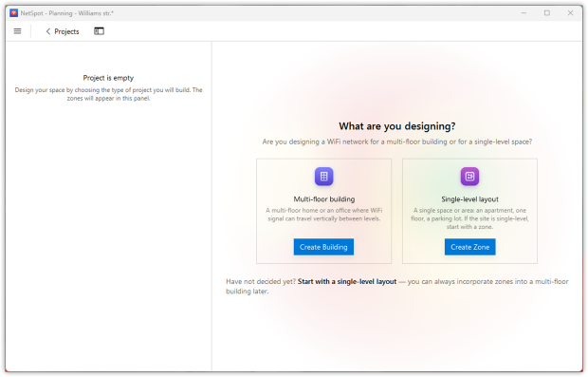Click the single space description text
The image size is (588, 377).
[x=469, y=218]
